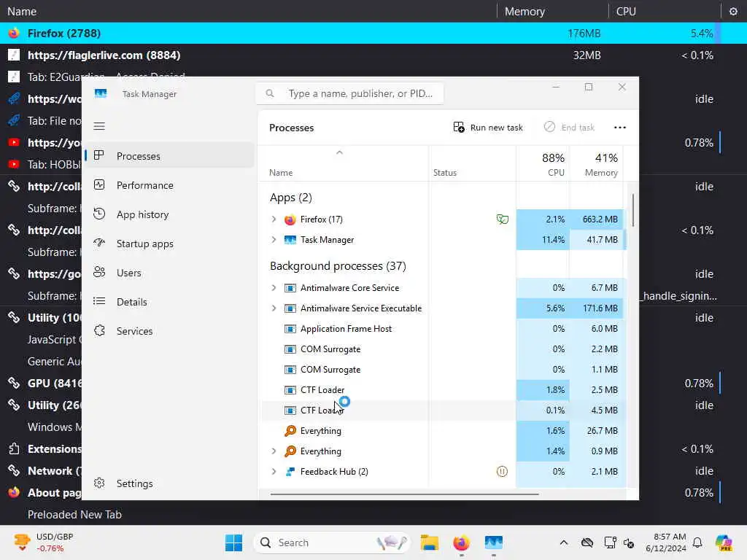Open File Explorer from the taskbar

click(x=429, y=542)
